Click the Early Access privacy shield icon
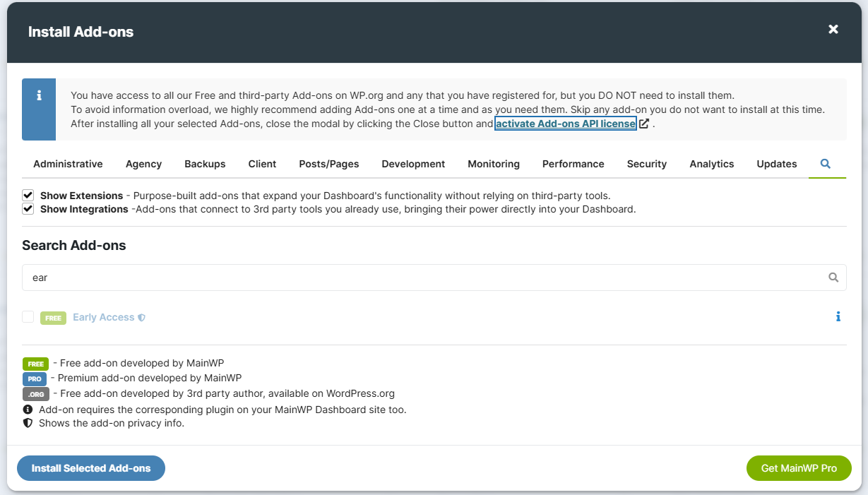Image resolution: width=868 pixels, height=495 pixels. [x=142, y=318]
